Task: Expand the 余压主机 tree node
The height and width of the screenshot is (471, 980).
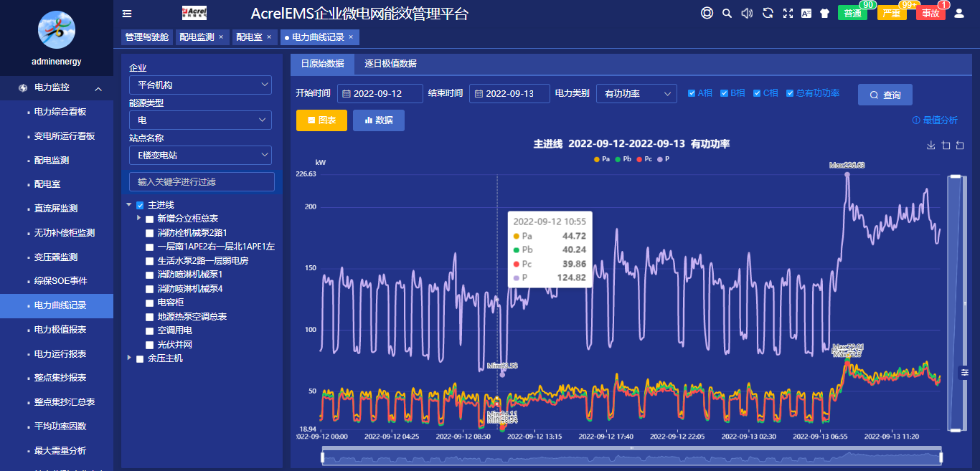Action: (x=129, y=358)
